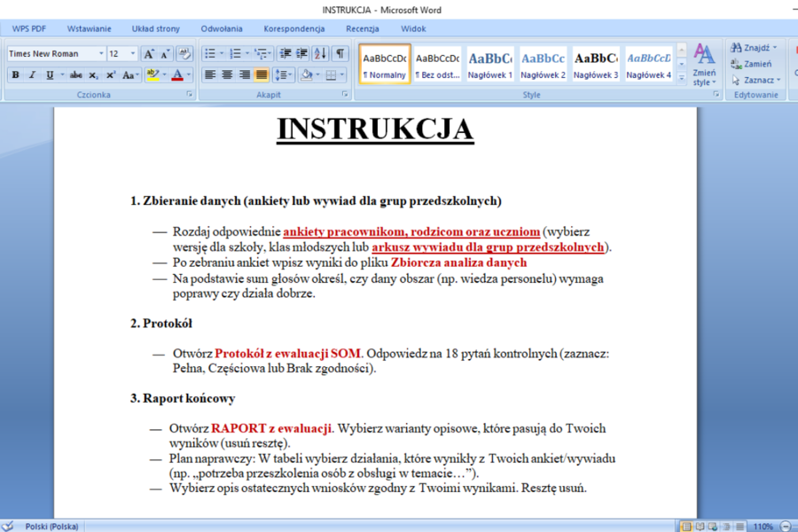Viewport: 798px width, 532px height.
Task: Open borders dropdown arrow
Action: (x=342, y=74)
